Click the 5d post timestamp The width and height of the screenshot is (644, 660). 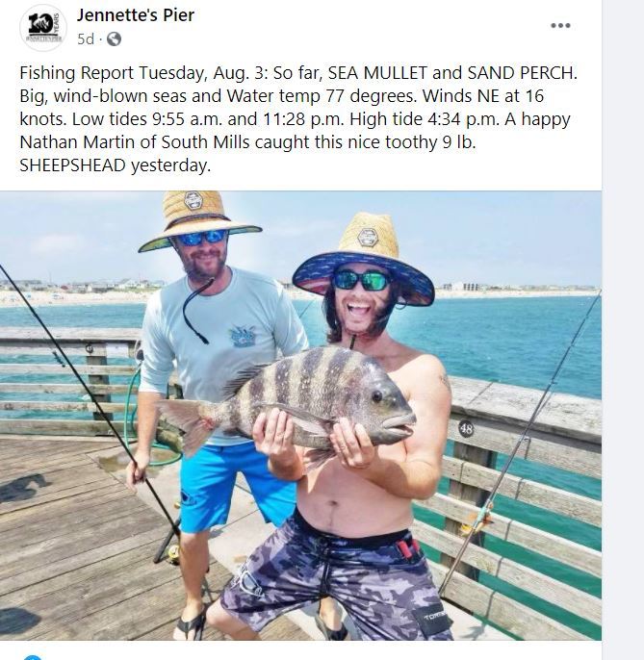[86, 39]
